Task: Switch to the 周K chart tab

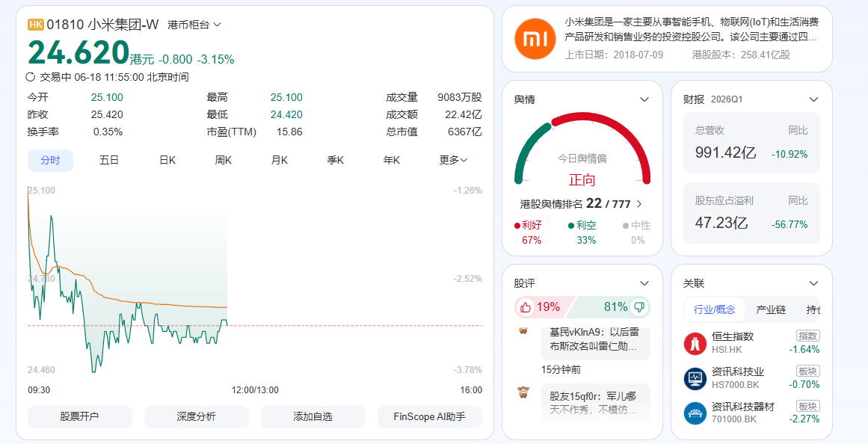Action: coord(223,160)
